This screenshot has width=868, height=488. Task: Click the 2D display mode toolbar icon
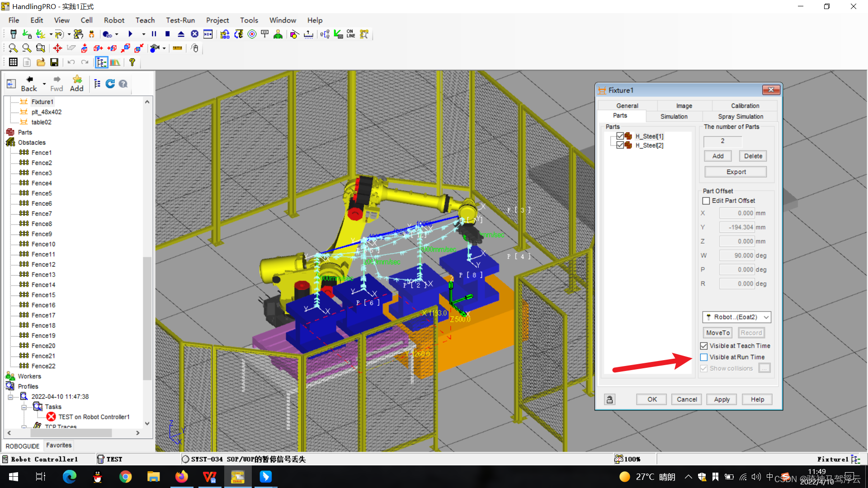107,34
